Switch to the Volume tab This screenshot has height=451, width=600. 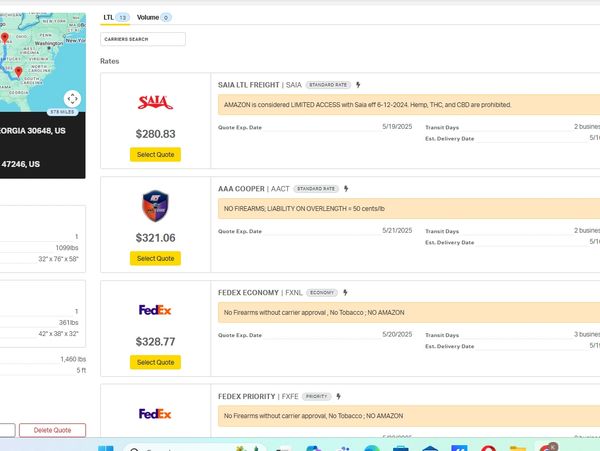[154, 17]
